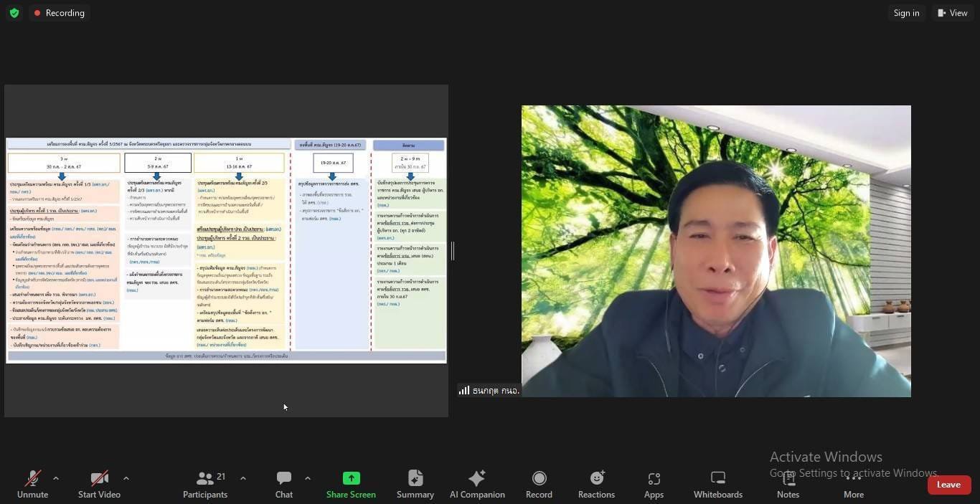980x504 pixels.
Task: Click the green Share Screen button
Action: pyautogui.click(x=351, y=485)
